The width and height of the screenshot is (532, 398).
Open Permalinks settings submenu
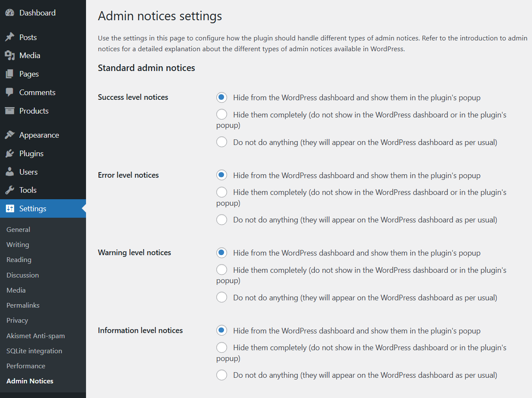coord(23,305)
